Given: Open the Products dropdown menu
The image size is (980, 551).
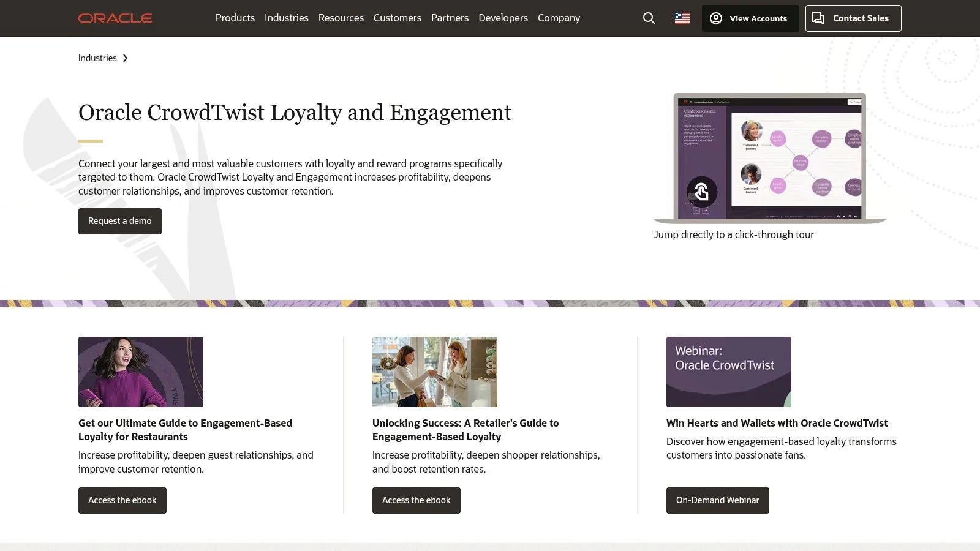Looking at the screenshot, I should (235, 18).
